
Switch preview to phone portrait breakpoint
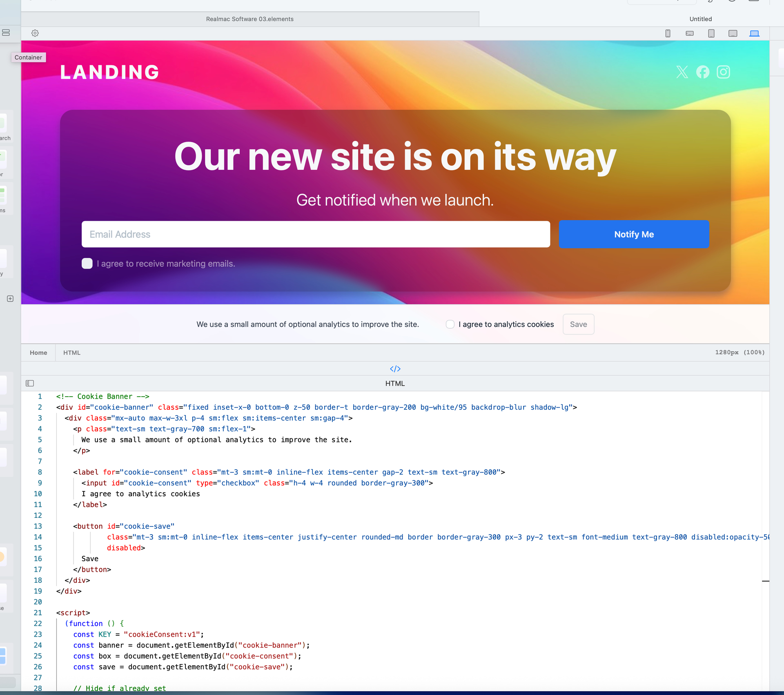pyautogui.click(x=668, y=33)
